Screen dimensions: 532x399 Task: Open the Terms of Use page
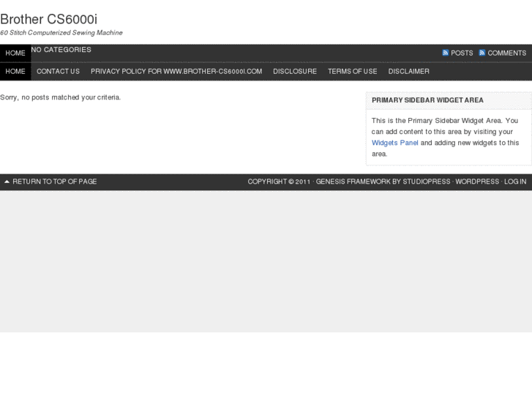click(x=352, y=71)
